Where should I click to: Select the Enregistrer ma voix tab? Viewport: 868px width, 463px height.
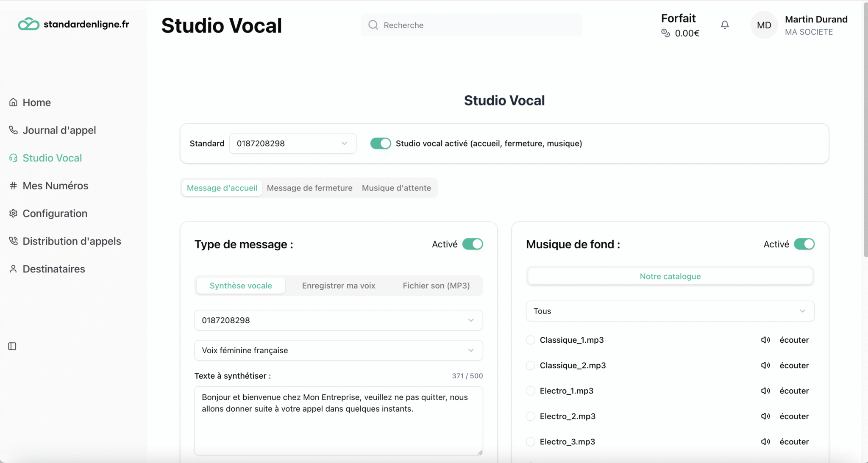338,286
